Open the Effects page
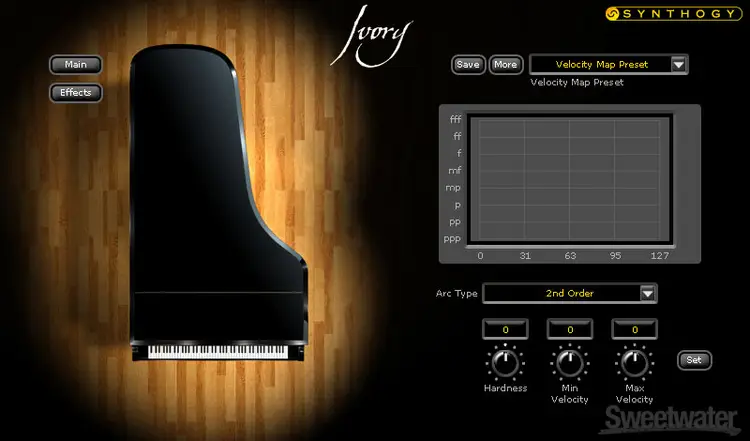This screenshot has width=750, height=441. click(x=76, y=93)
